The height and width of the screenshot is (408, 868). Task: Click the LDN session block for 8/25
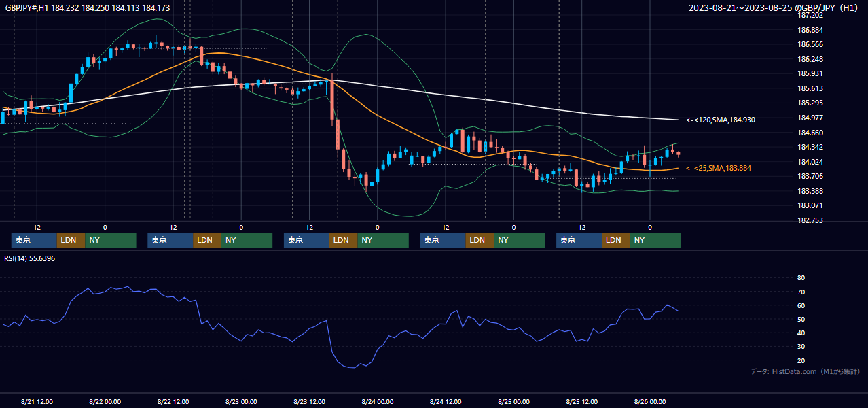pyautogui.click(x=615, y=240)
